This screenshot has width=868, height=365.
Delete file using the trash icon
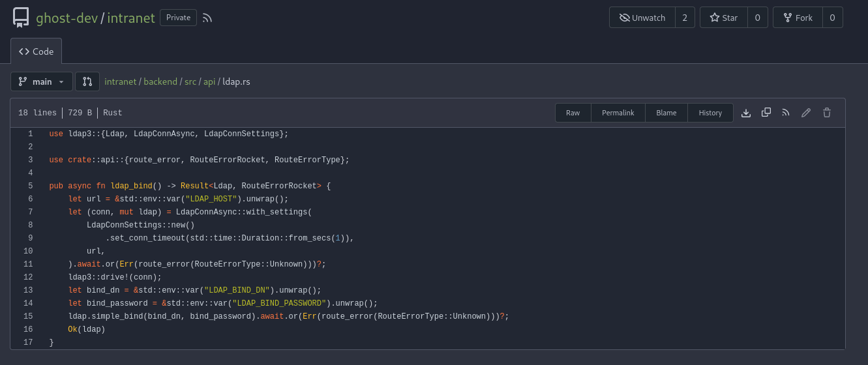coord(827,113)
